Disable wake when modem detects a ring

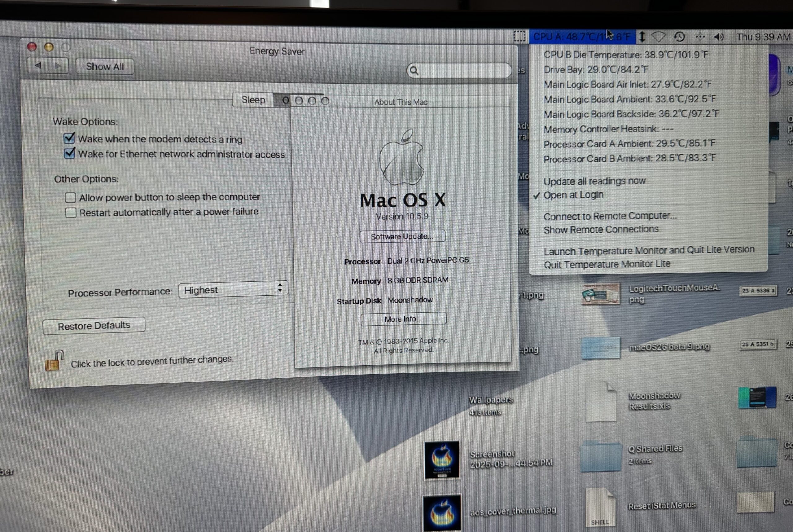pyautogui.click(x=69, y=138)
